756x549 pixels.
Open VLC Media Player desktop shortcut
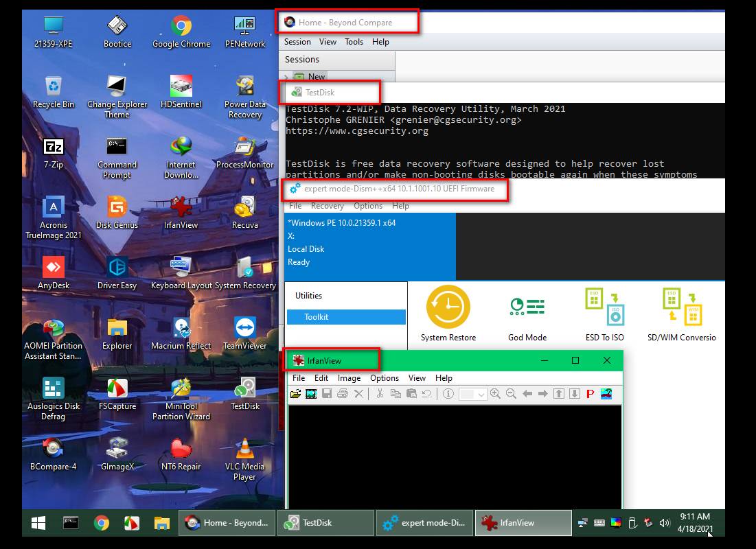click(x=245, y=459)
